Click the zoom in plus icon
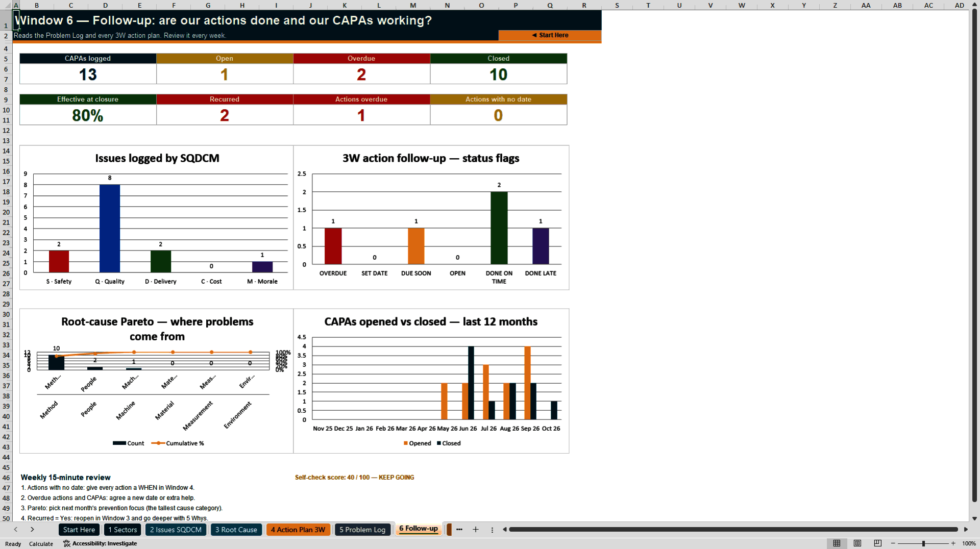 (953, 543)
